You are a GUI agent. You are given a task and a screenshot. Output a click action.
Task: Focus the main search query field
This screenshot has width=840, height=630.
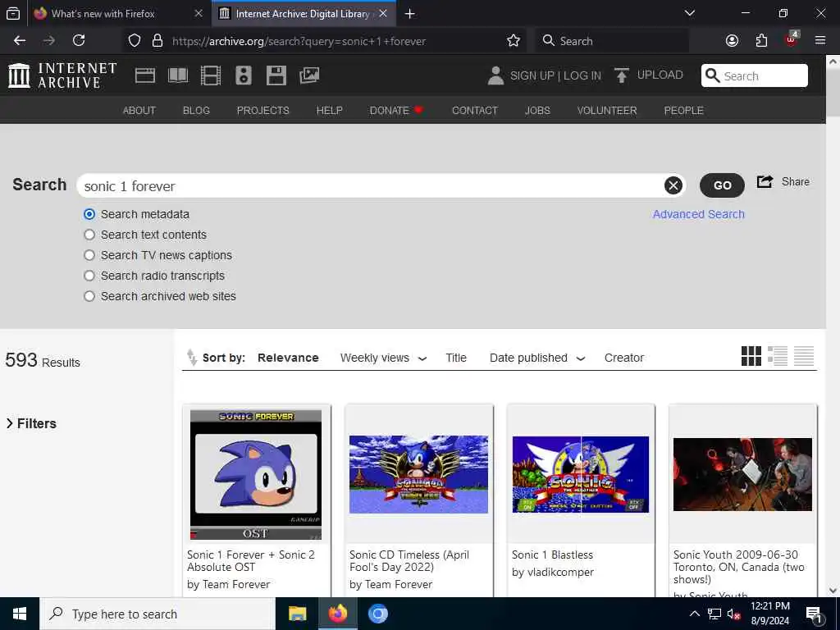point(373,186)
